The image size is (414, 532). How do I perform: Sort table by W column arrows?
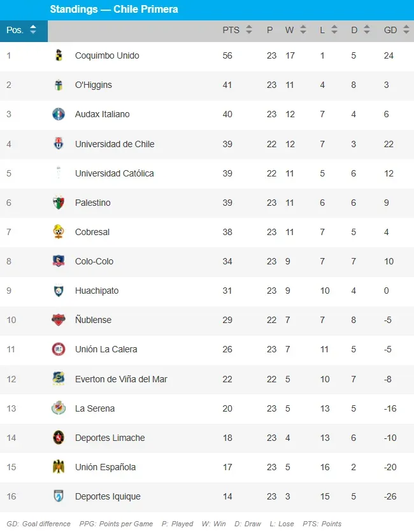point(303,30)
